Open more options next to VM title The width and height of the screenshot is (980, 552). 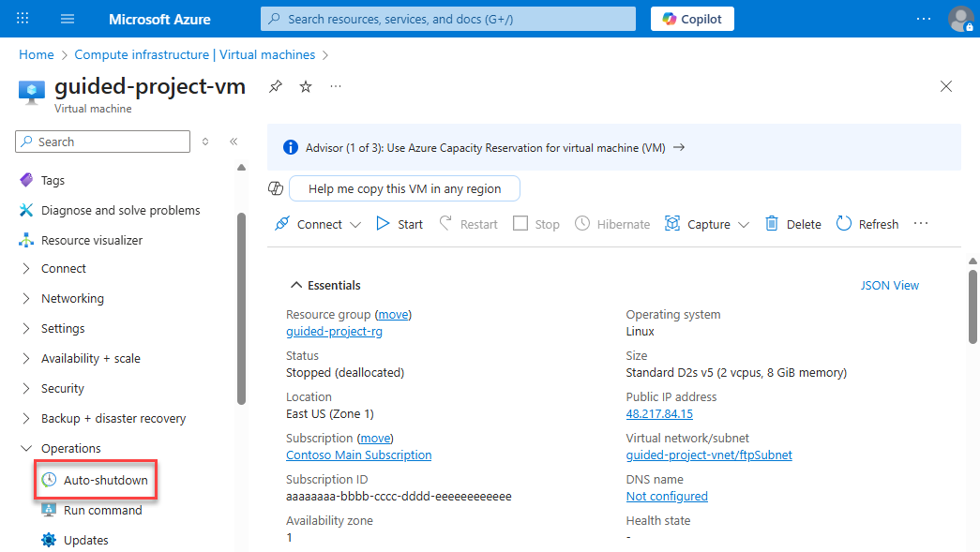[336, 87]
